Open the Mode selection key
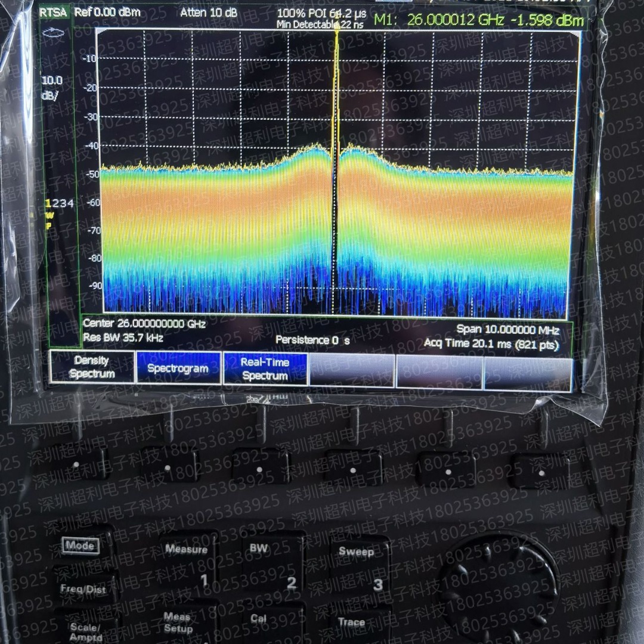The height and width of the screenshot is (644, 644). pyautogui.click(x=80, y=546)
